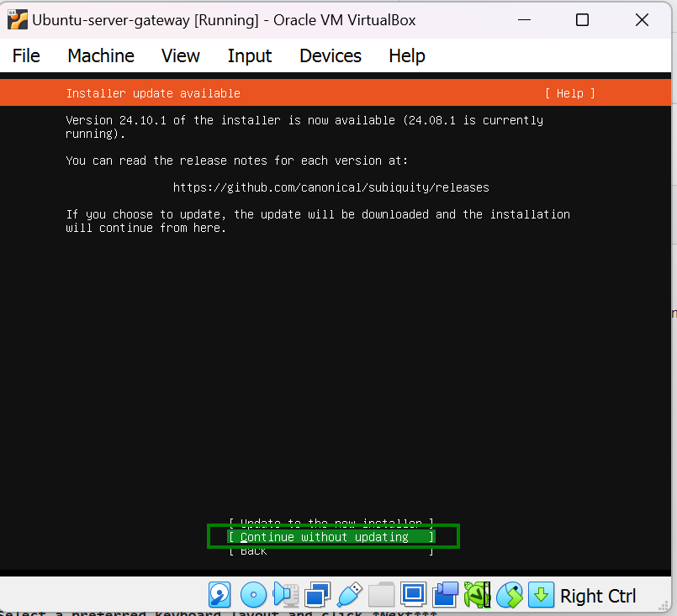Screen dimensions: 677x616
Task: Select Continue without updating
Action: coord(331,537)
